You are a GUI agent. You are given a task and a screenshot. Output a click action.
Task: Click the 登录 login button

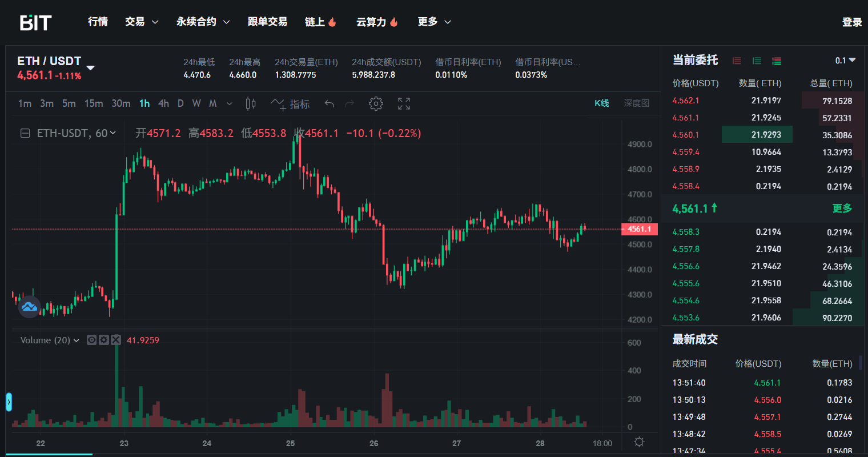pos(851,22)
